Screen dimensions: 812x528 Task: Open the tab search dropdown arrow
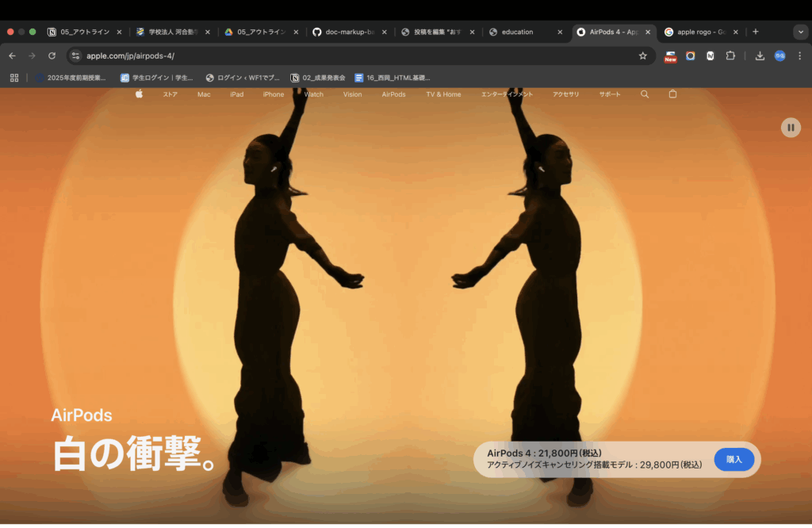coord(799,32)
